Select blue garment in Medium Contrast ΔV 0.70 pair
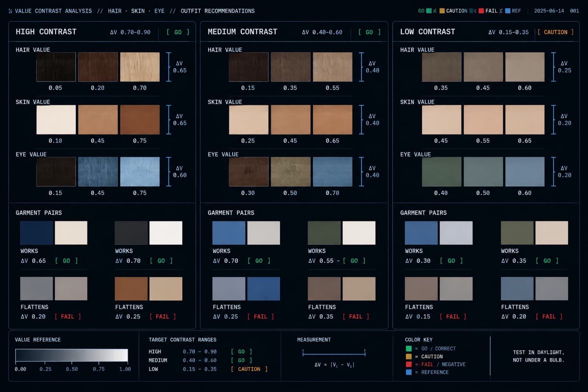 pyautogui.click(x=229, y=233)
